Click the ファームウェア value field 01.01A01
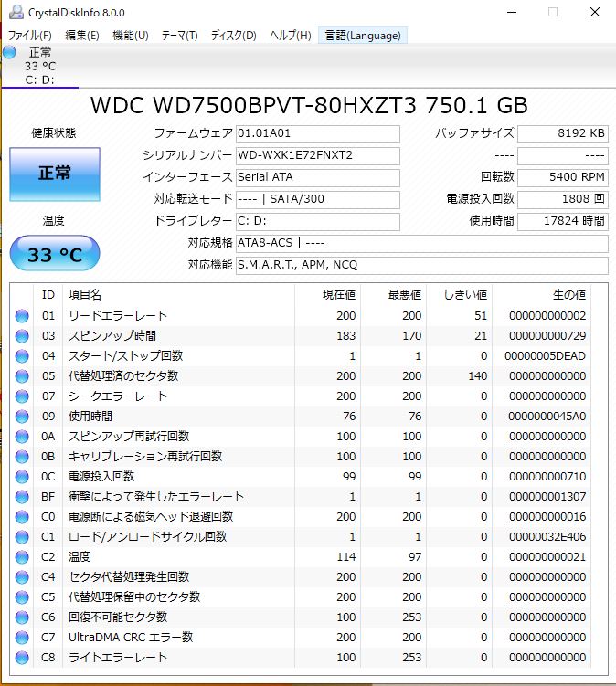Image resolution: width=616 pixels, height=686 pixels. click(x=317, y=133)
